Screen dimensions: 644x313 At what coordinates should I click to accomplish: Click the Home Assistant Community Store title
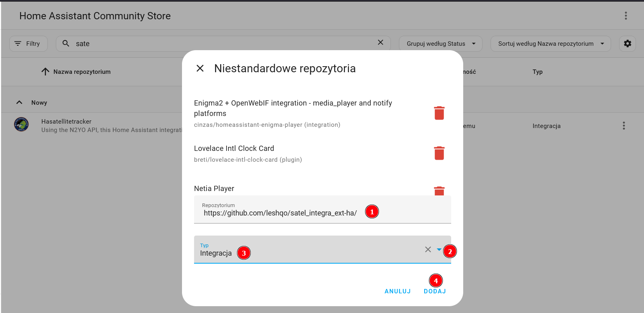click(x=95, y=16)
